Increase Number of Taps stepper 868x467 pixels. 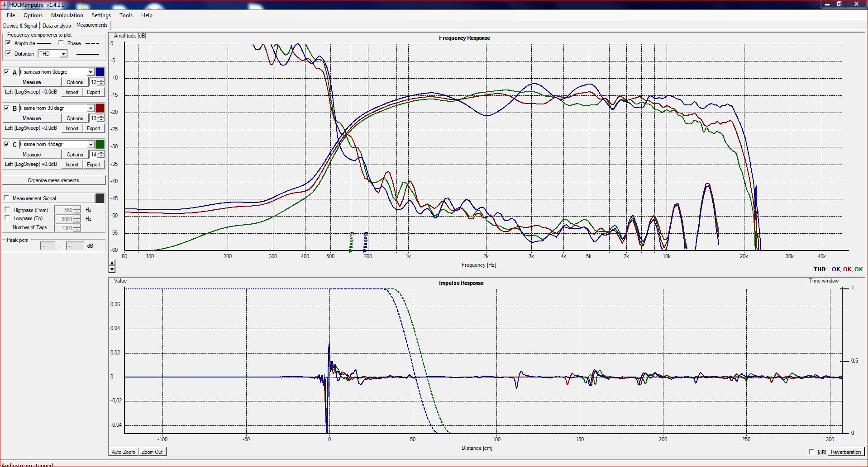77,226
